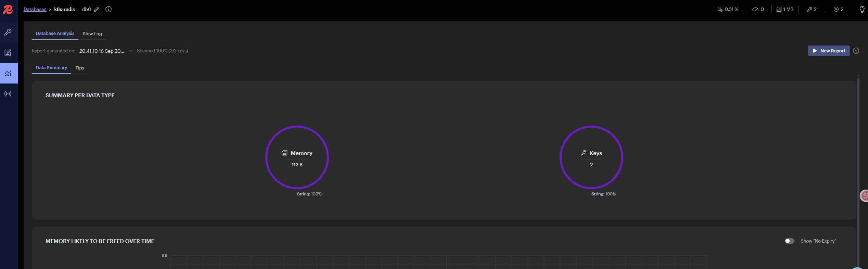
Task: Click the Memory donut chart ring
Action: (297, 127)
